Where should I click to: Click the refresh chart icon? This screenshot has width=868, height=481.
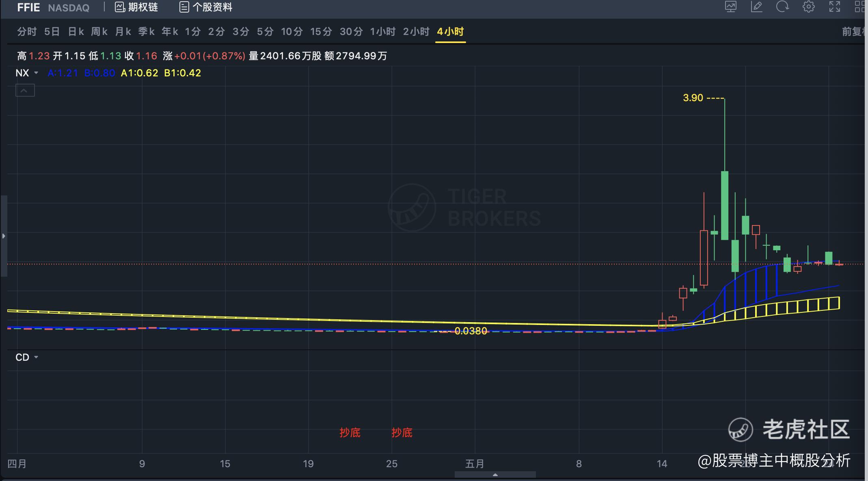tap(782, 7)
